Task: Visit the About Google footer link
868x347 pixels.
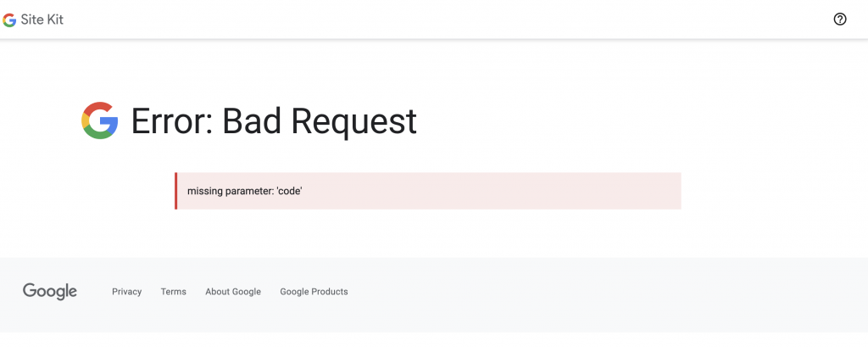Action: [x=233, y=292]
